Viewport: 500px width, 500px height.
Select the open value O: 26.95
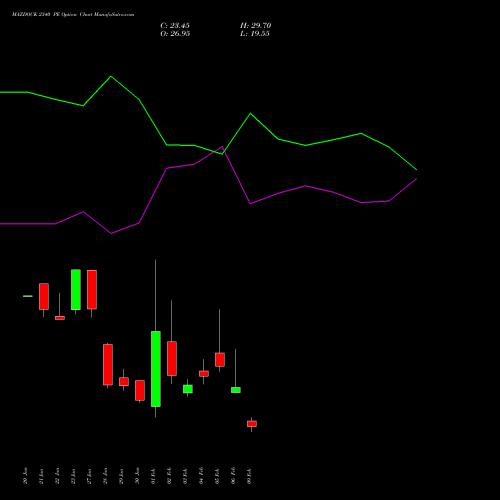tap(175, 34)
